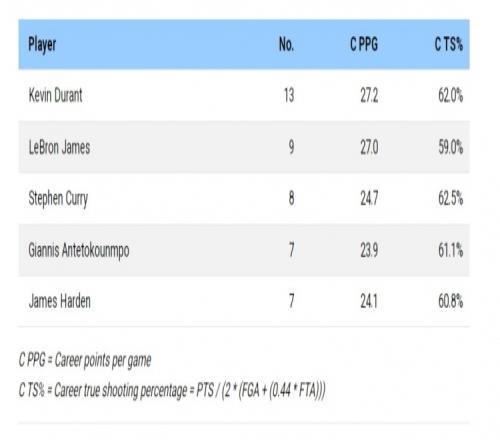Select the Stephen Curry row name
The height and width of the screenshot is (440, 500).
tap(58, 199)
